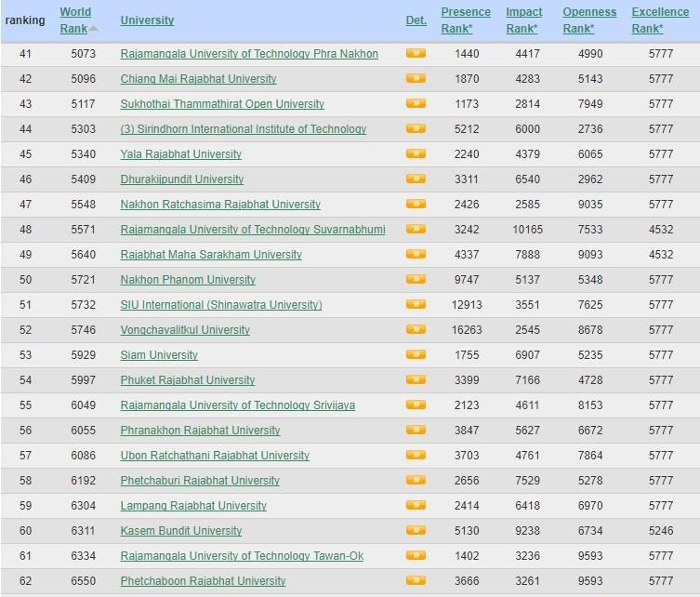
Task: Open details icon for Yala Rajabhat University
Action: 416,154
